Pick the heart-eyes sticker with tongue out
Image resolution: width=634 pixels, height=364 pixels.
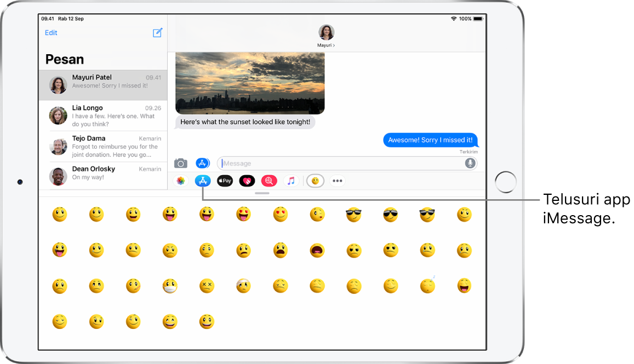pos(243,215)
